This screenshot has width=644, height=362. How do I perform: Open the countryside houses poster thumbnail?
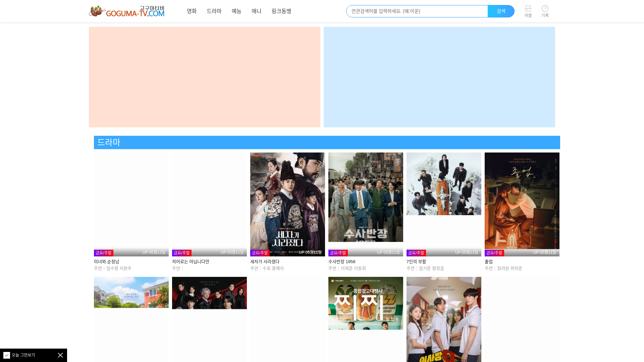click(131, 292)
